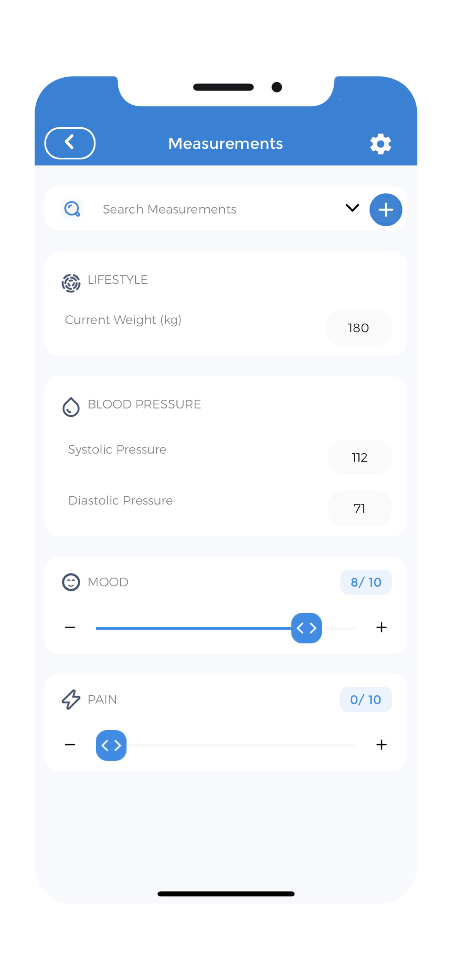This screenshot has width=453, height=980.
Task: Click the Mood slider handle
Action: click(x=306, y=628)
